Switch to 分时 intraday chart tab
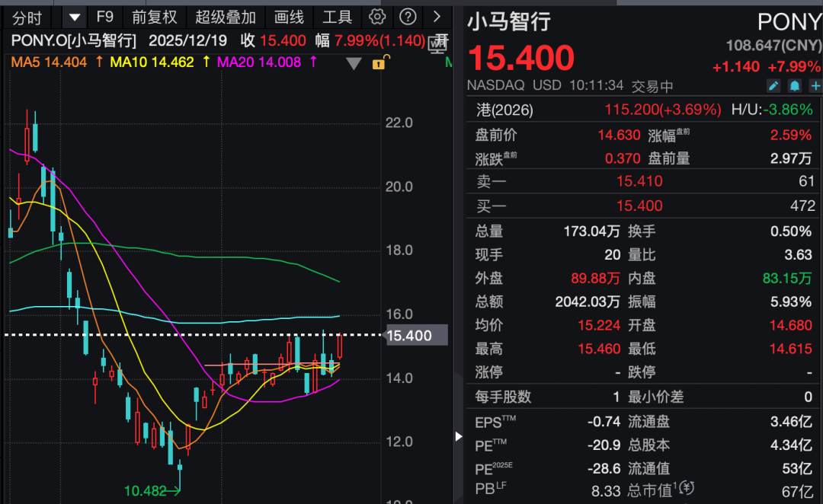This screenshot has width=823, height=504. [27, 17]
